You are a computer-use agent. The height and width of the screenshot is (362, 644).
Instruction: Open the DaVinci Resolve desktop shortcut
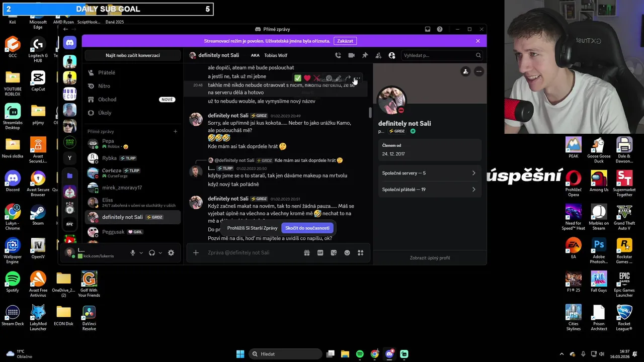pos(89,318)
